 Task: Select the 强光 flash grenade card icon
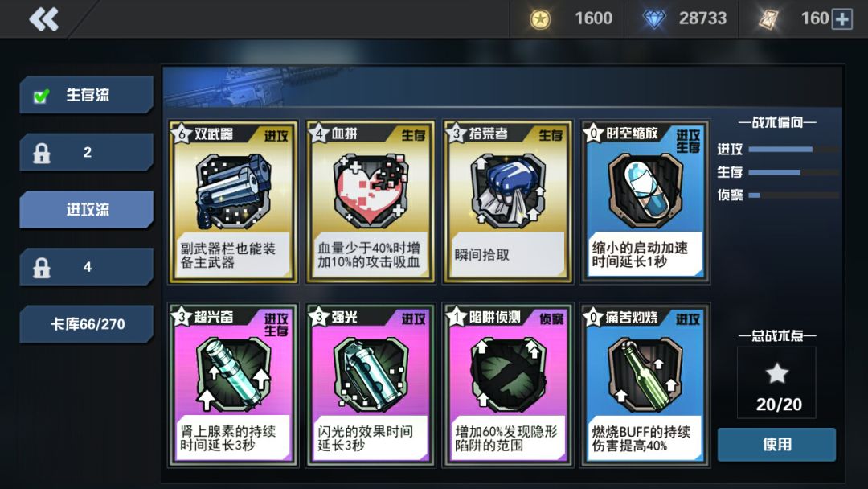click(x=371, y=374)
